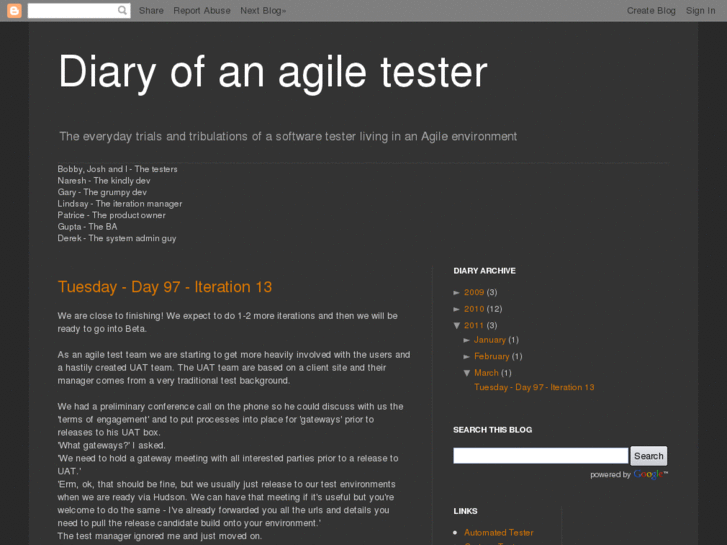Screen dimensions: 727x545
Task: Click the Google logo under search box
Action: point(649,474)
